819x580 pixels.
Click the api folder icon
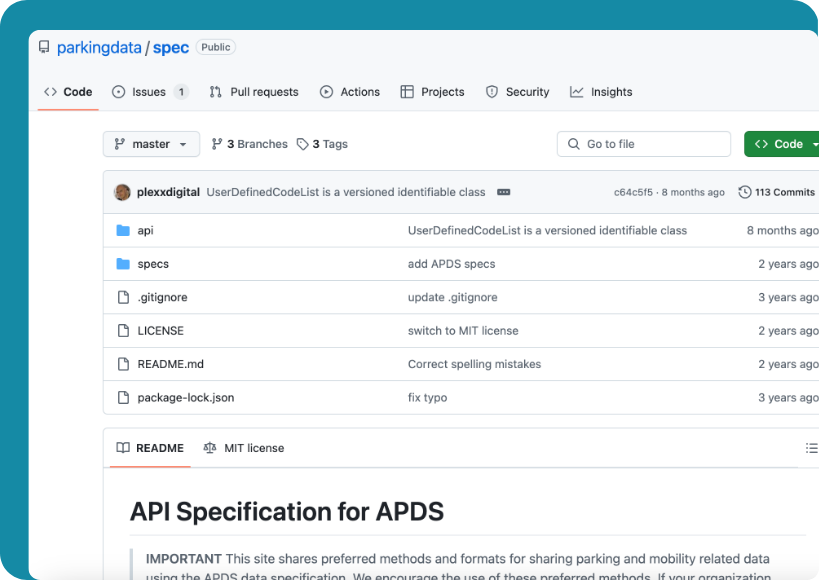click(123, 230)
